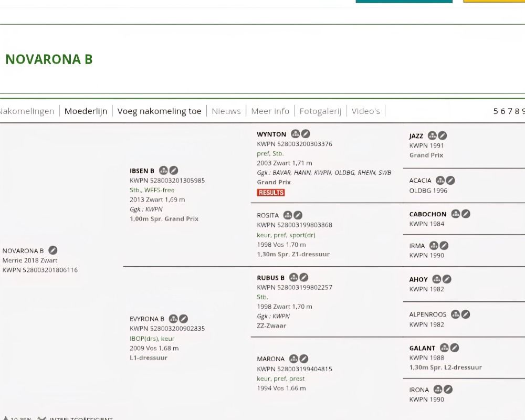The height and width of the screenshot is (420, 525).
Task: Click edit pencil beside RUBUS B
Action: (303, 277)
